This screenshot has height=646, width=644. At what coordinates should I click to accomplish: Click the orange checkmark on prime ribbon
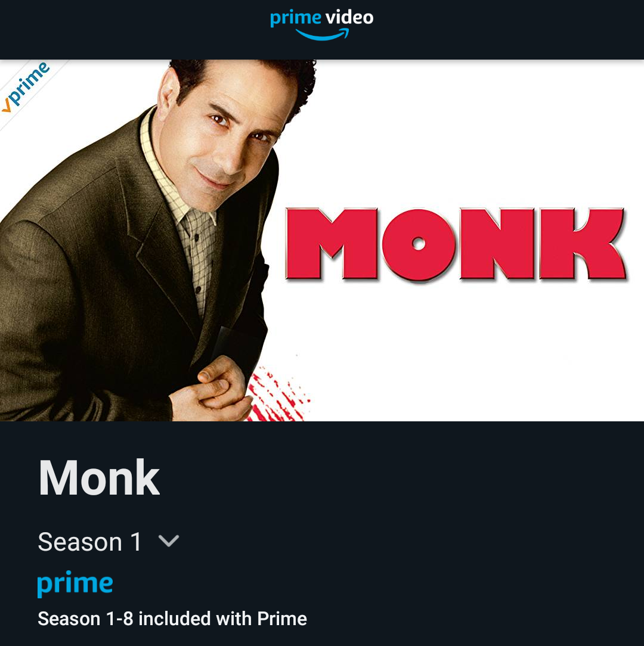pos(6,105)
